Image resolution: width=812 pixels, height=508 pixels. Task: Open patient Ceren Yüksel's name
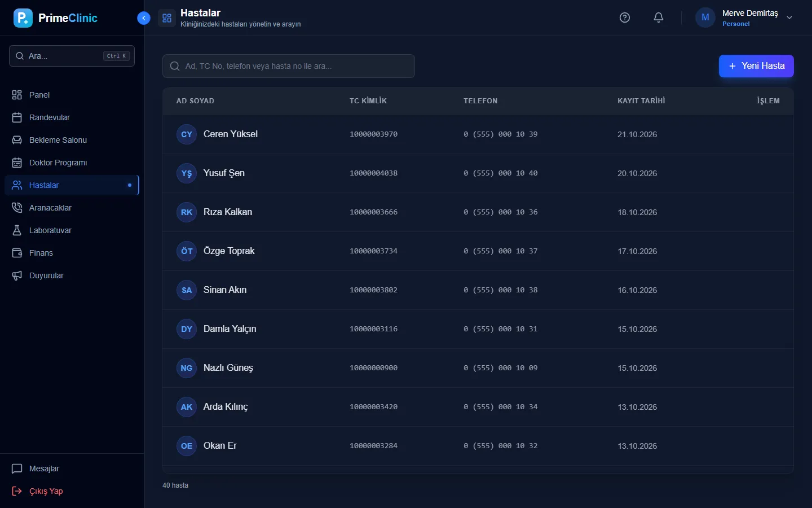[231, 134]
